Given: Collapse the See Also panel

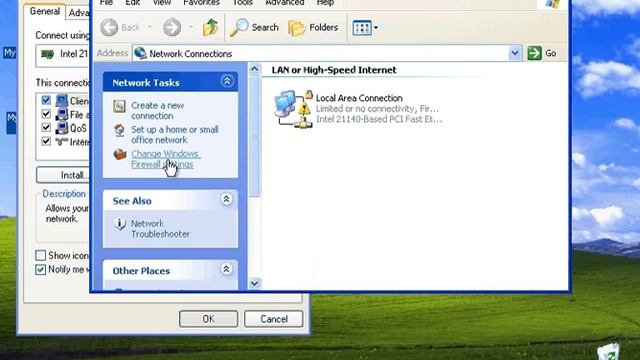Looking at the screenshot, I should tap(226, 199).
